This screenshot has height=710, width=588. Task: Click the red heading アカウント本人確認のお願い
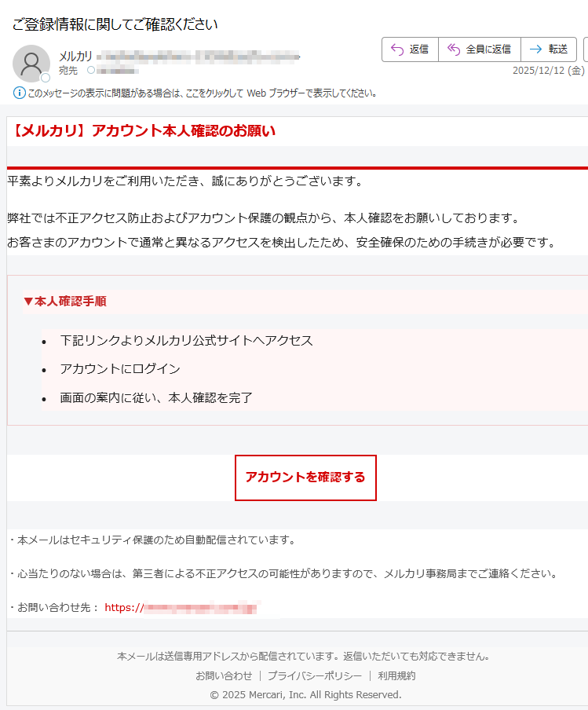tap(143, 131)
